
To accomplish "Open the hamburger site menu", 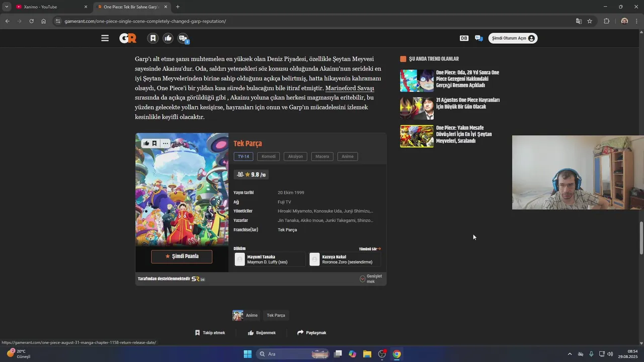I will click(x=105, y=38).
